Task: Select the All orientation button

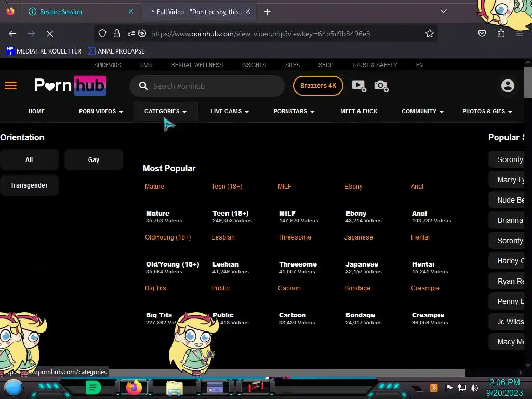Action: [x=29, y=160]
